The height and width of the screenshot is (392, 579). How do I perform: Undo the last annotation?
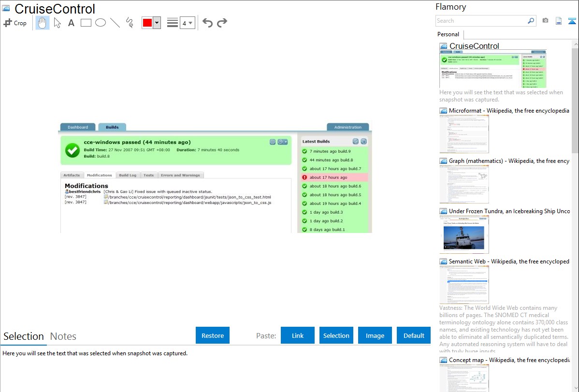click(207, 23)
